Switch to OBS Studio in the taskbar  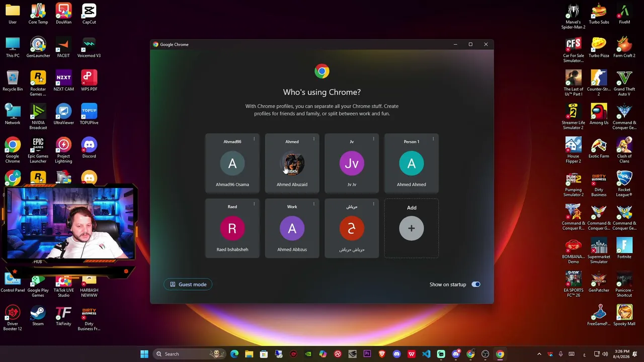pyautogui.click(x=485, y=354)
